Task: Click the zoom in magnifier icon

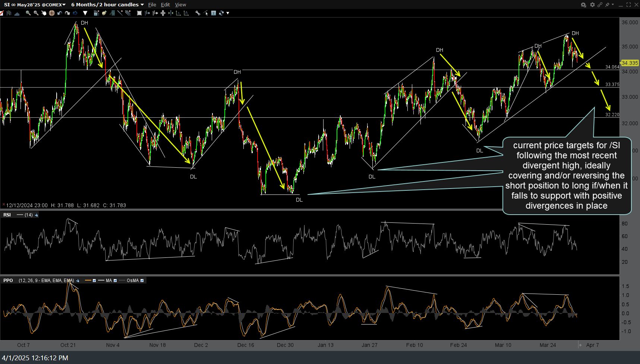Action: click(28, 13)
